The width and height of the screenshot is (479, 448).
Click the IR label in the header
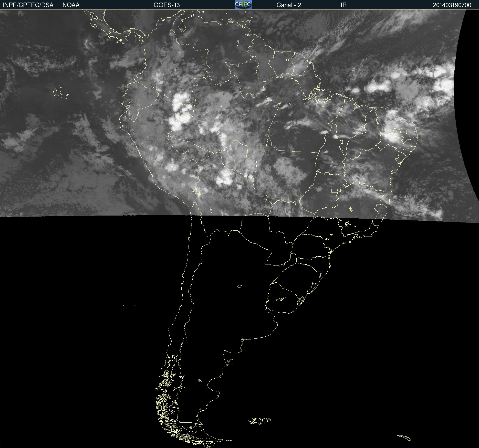[343, 5]
